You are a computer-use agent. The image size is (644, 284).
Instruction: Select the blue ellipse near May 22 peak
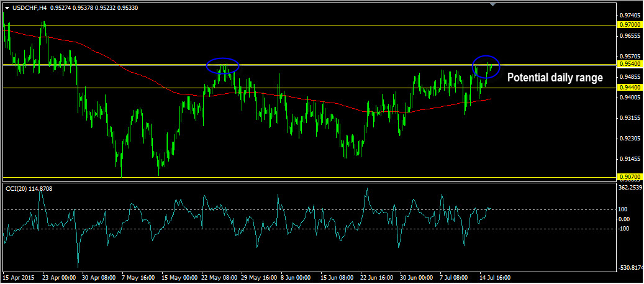pyautogui.click(x=223, y=64)
